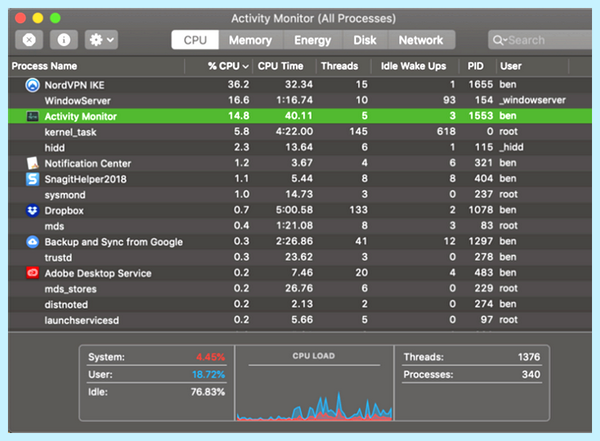Minimize the window with yellow button
The image size is (600, 441).
click(38, 18)
